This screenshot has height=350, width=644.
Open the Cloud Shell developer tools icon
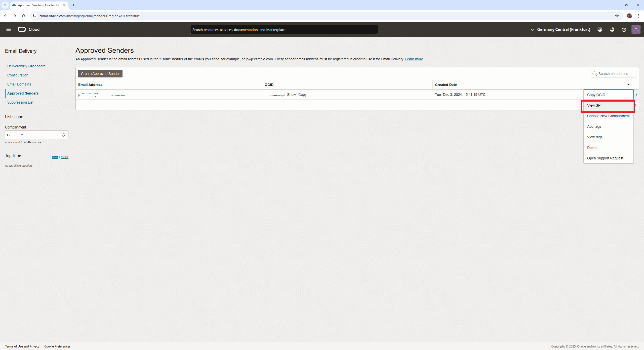600,30
